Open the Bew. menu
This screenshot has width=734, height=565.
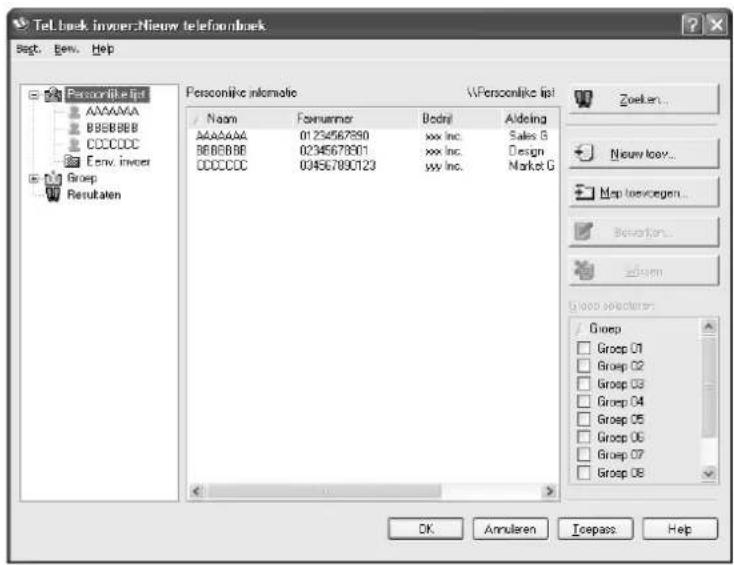[x=67, y=49]
